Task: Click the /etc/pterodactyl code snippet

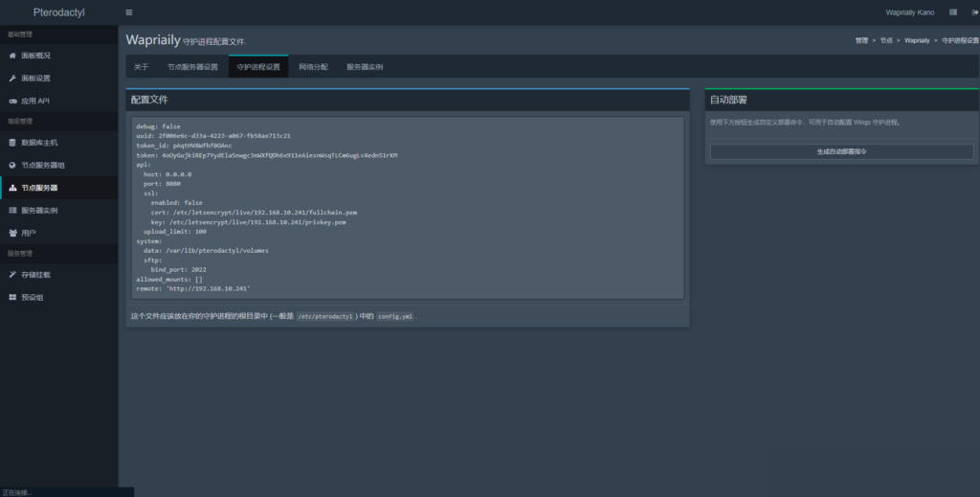Action: coord(325,316)
